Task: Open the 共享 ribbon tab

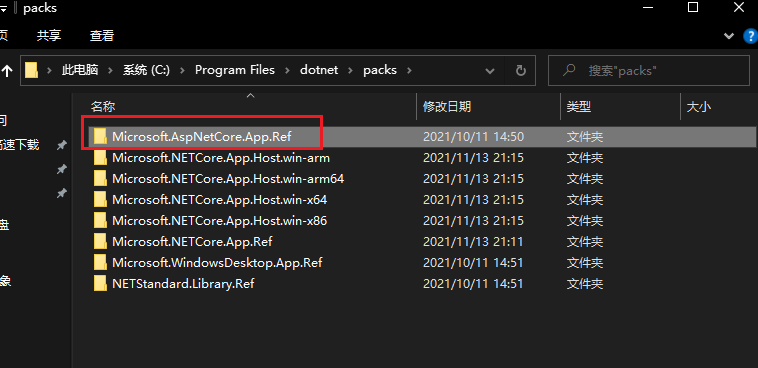Action: (x=49, y=35)
